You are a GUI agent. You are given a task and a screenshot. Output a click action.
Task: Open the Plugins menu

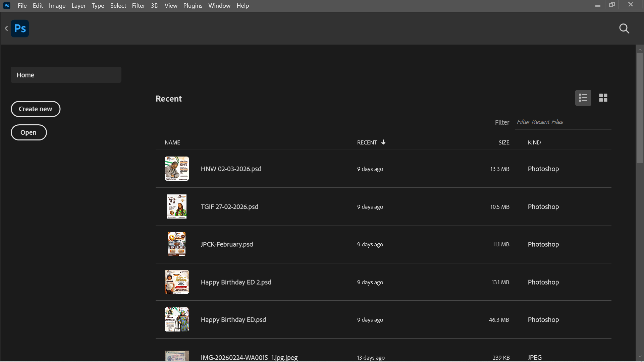(193, 6)
